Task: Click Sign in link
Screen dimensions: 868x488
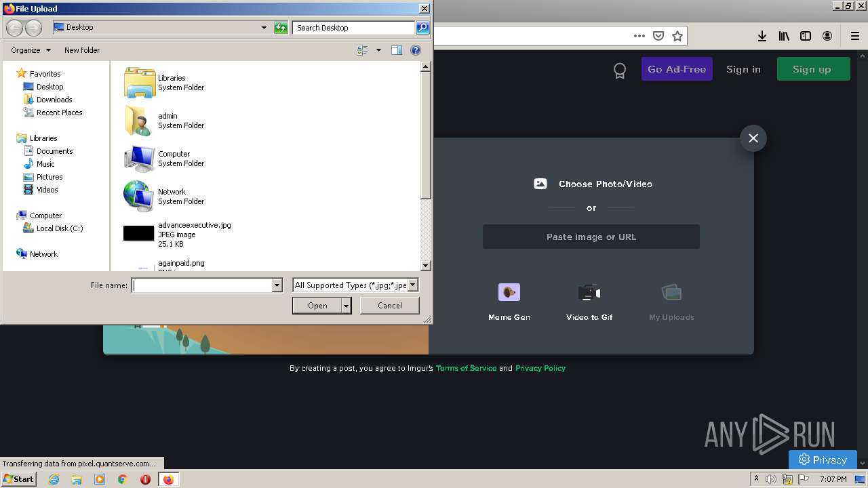Action: 743,69
